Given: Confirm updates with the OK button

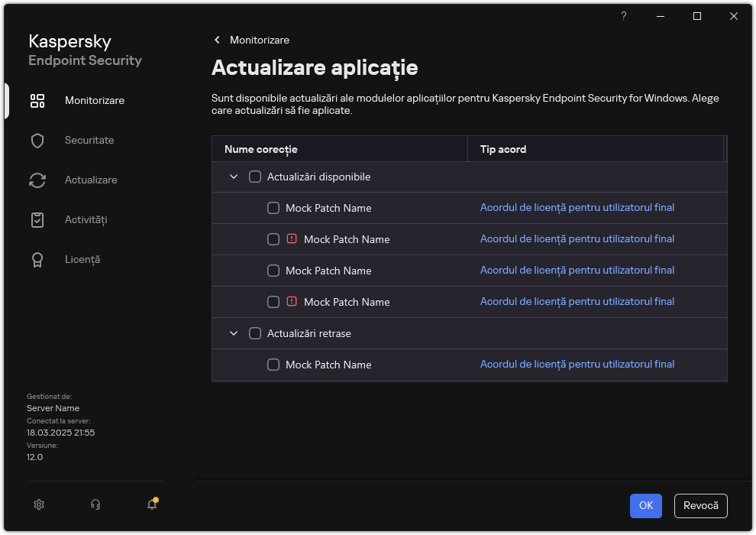Looking at the screenshot, I should point(645,506).
